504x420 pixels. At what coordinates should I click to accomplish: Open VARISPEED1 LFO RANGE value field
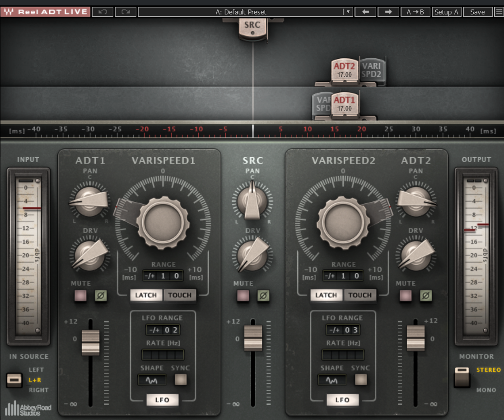(163, 330)
